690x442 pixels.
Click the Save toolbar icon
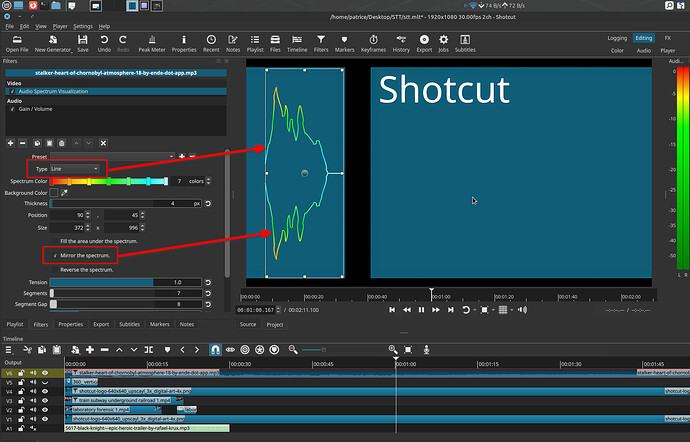click(83, 42)
